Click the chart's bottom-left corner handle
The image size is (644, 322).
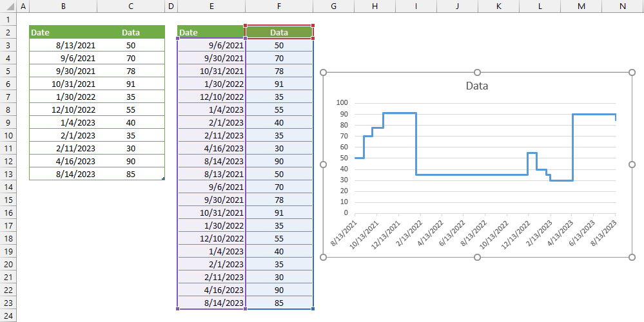(x=323, y=257)
